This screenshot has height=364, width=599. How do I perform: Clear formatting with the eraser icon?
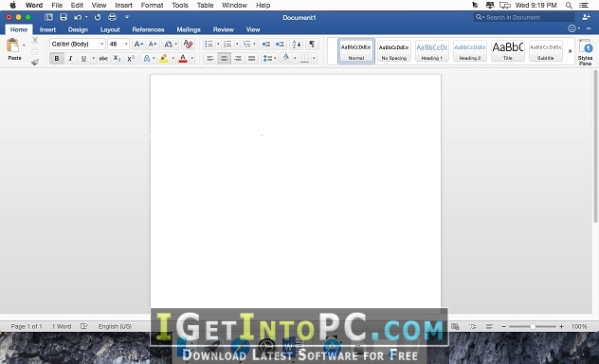click(188, 44)
